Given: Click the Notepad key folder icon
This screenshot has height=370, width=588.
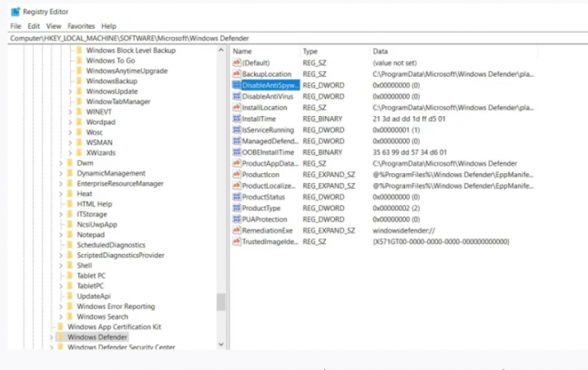Looking at the screenshot, I should coord(70,235).
